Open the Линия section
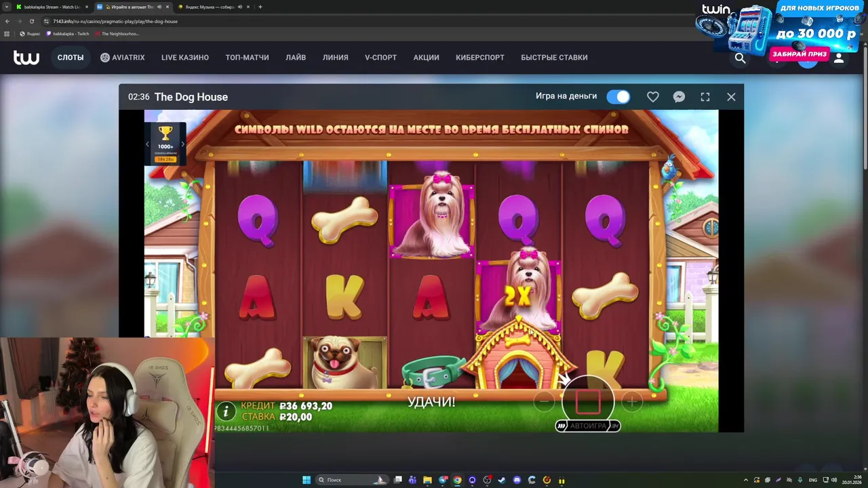The image size is (868, 488). [336, 58]
